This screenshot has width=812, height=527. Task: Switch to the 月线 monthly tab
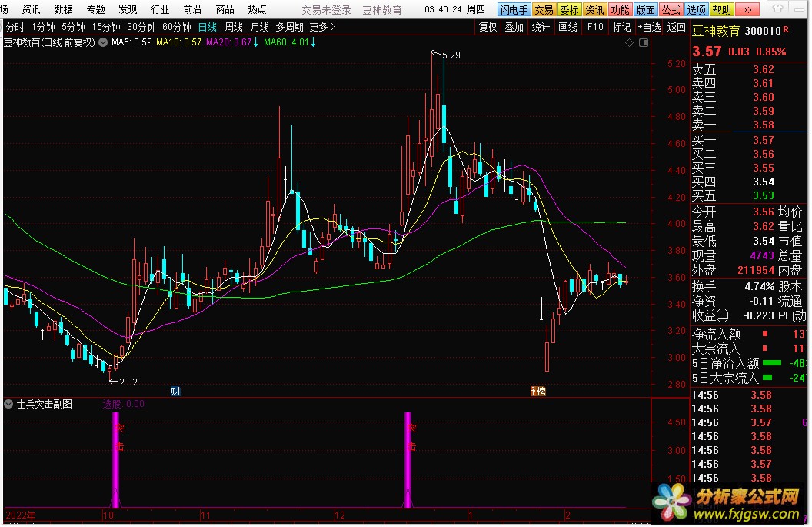coord(259,27)
